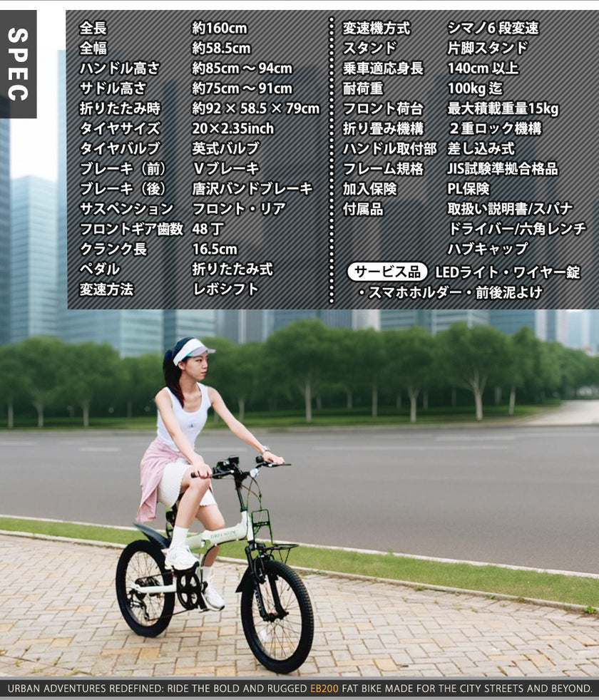Click the bicycle's rear wheel
Screen dimensions: 599x700
pyautogui.click(x=145, y=587)
